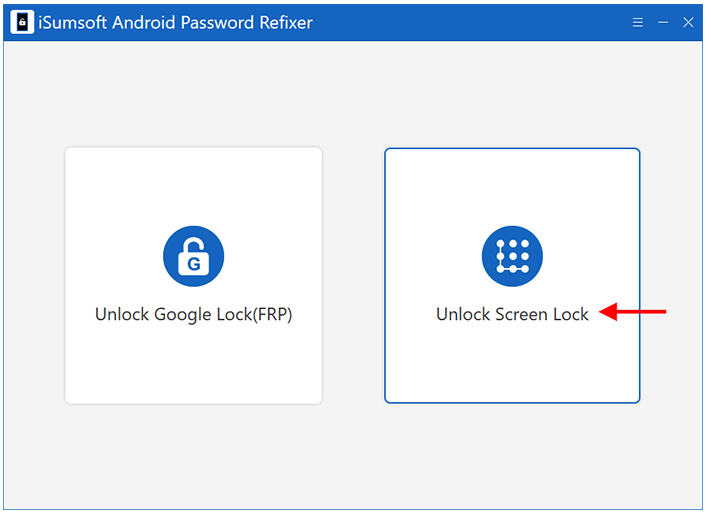The width and height of the screenshot is (711, 518).
Task: Click the blank gray area above both cards
Action: 353,93
